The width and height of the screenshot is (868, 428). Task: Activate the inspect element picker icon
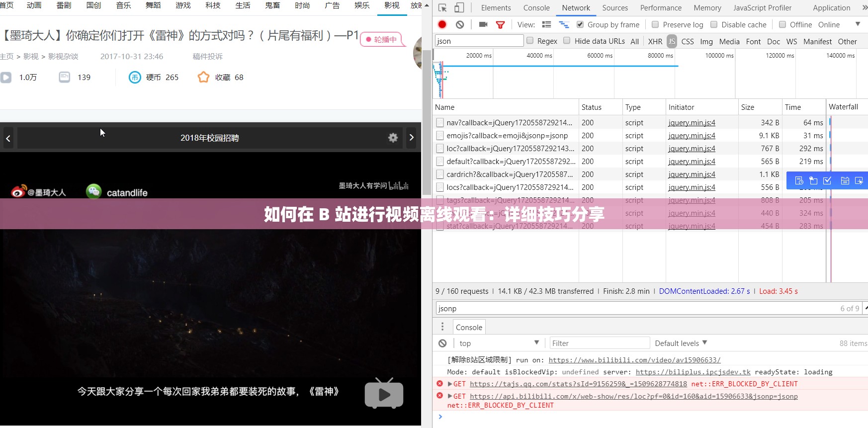pyautogui.click(x=442, y=8)
